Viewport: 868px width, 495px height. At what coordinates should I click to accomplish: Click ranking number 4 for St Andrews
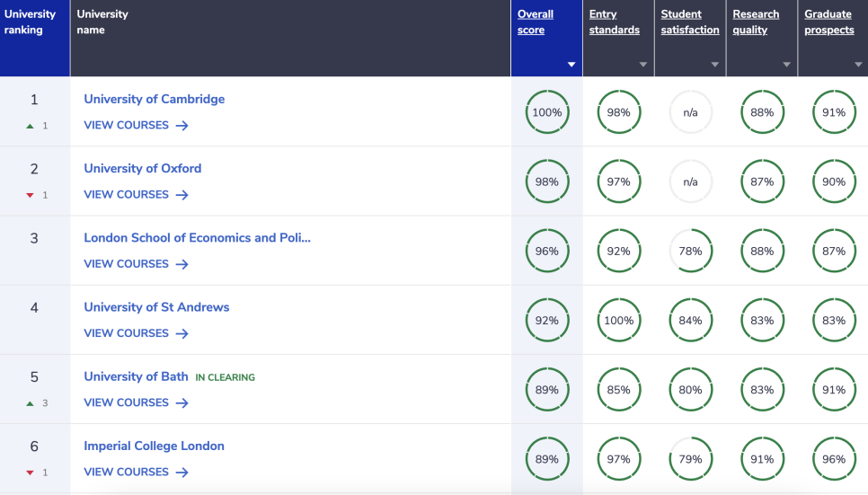(34, 307)
